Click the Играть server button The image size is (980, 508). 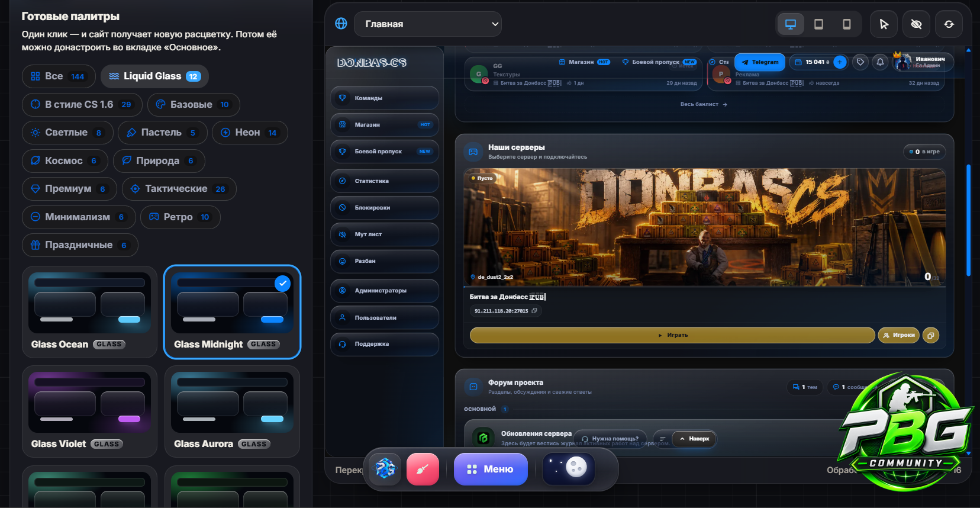(x=672, y=335)
